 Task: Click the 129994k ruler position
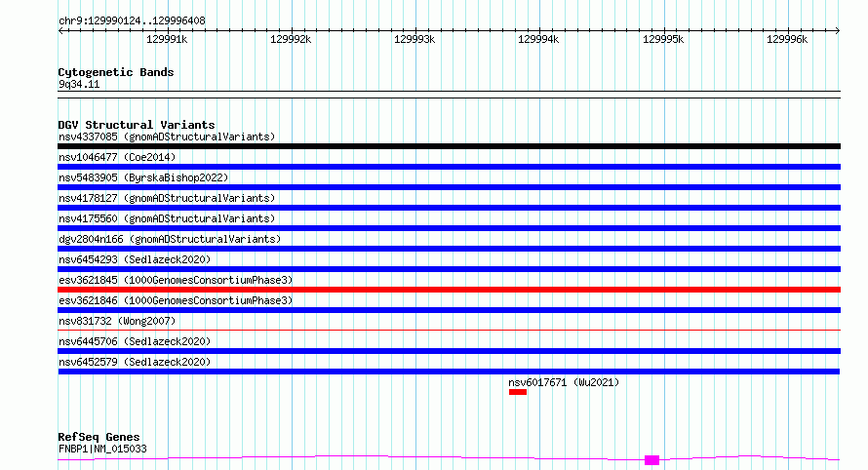(538, 39)
